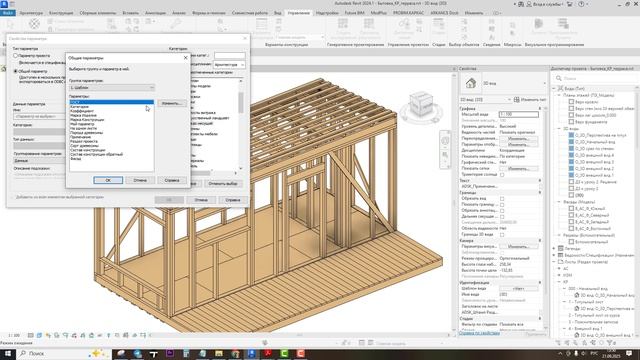Toggle the Траектория солнца checkbox
640x360 pixels.
click(x=502, y=175)
